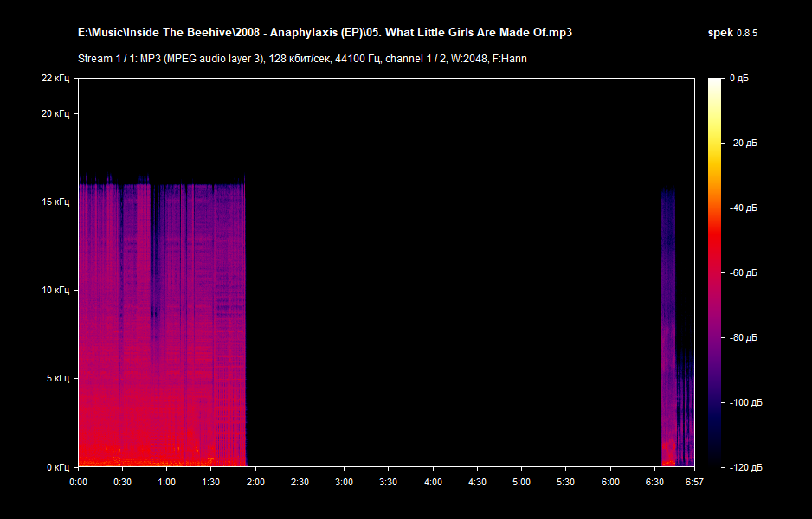Click the 5:30 time label
This screenshot has height=519, width=812.
(565, 483)
